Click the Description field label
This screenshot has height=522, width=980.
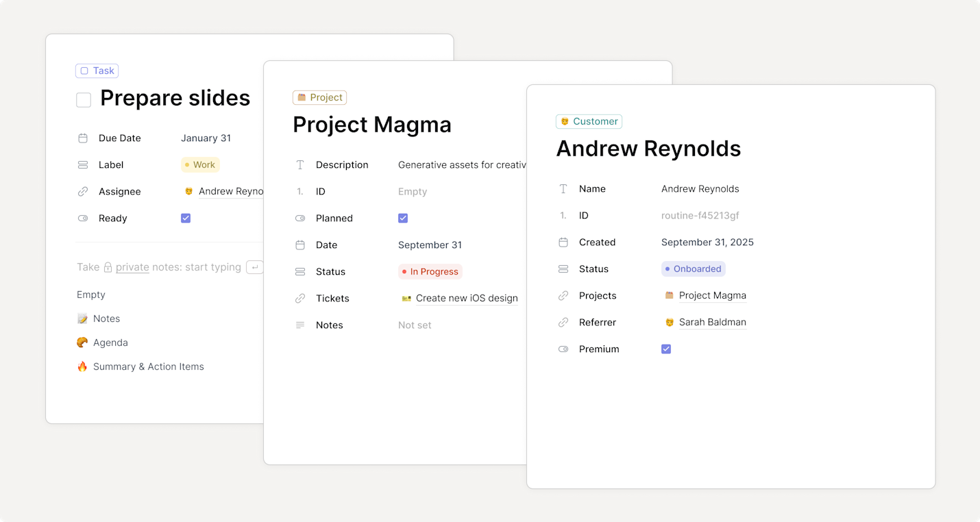coord(342,165)
